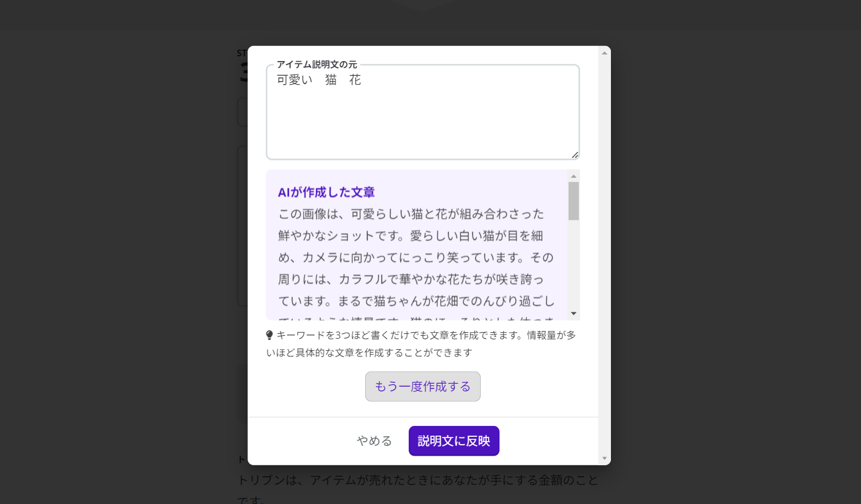Click the lightbulb hint icon
This screenshot has height=504, width=861.
pyautogui.click(x=269, y=335)
